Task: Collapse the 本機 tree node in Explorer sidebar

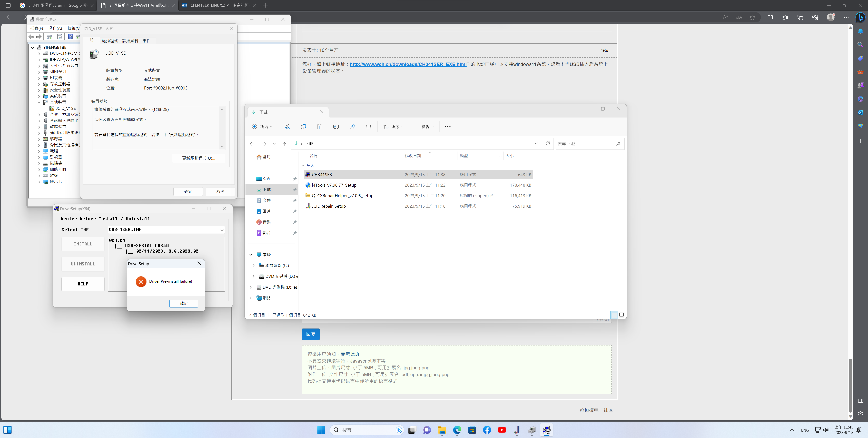Action: [251, 255]
